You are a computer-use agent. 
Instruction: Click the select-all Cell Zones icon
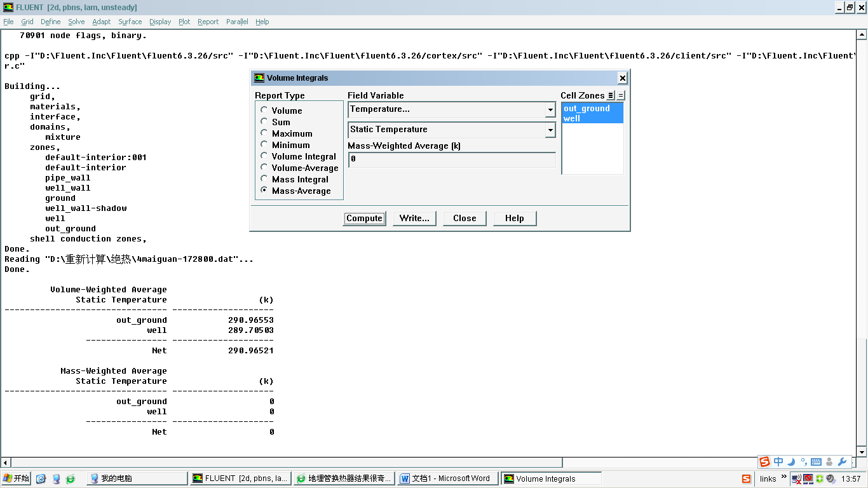pyautogui.click(x=611, y=95)
